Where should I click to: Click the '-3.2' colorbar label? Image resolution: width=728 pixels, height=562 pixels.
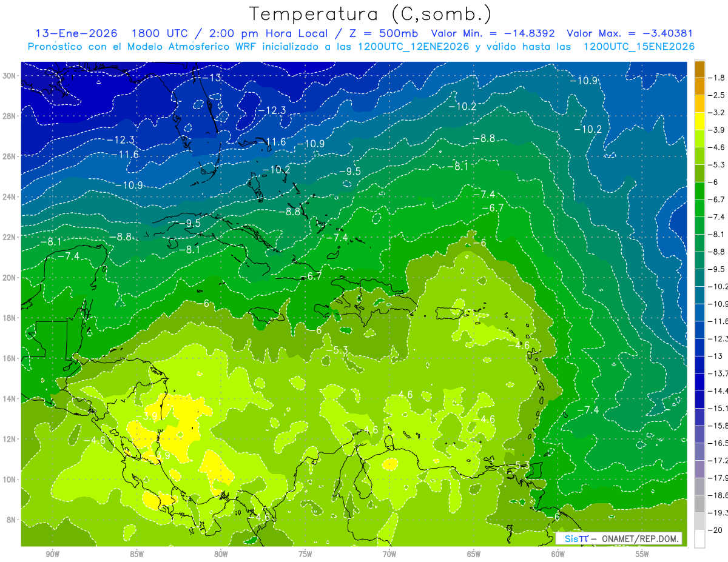(718, 113)
